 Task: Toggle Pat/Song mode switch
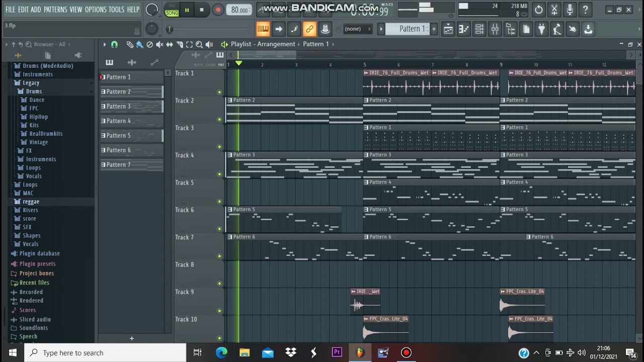pos(172,10)
